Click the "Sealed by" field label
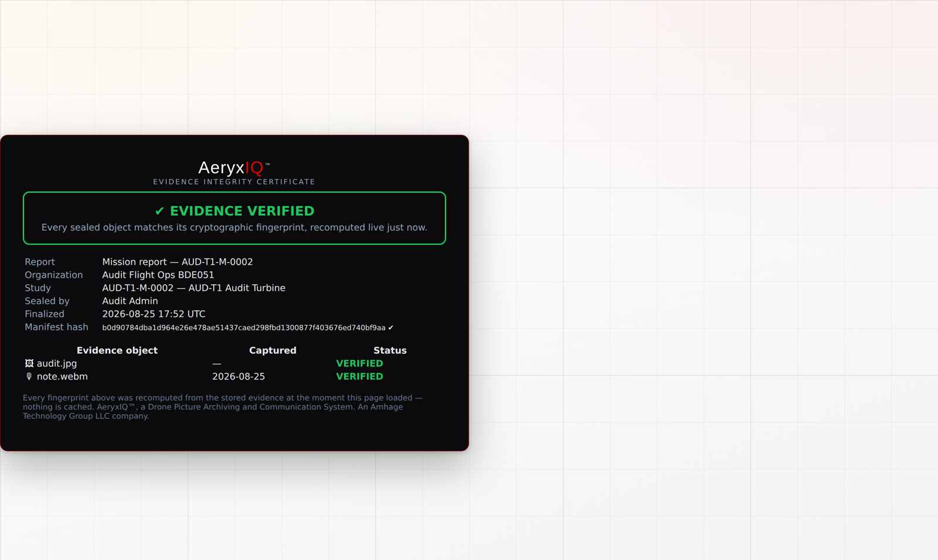 [x=47, y=301]
